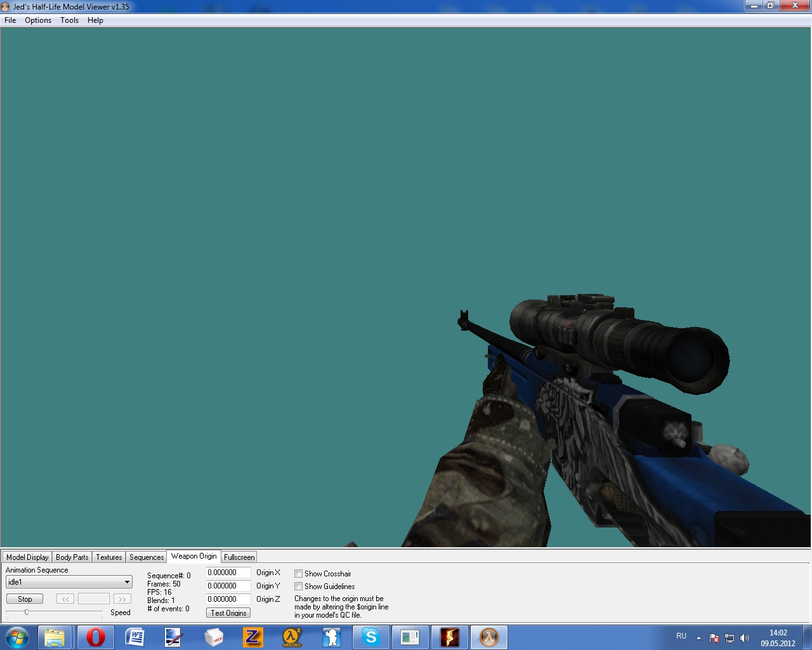Show hidden system tray icons
Viewport: 812px width, 650px height.
tap(698, 638)
